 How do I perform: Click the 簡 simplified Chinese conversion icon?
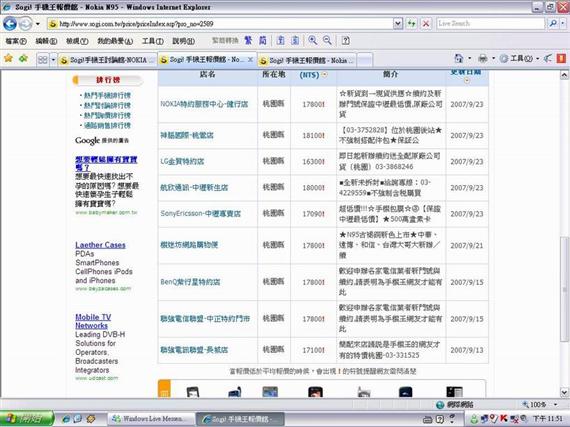coord(262,40)
